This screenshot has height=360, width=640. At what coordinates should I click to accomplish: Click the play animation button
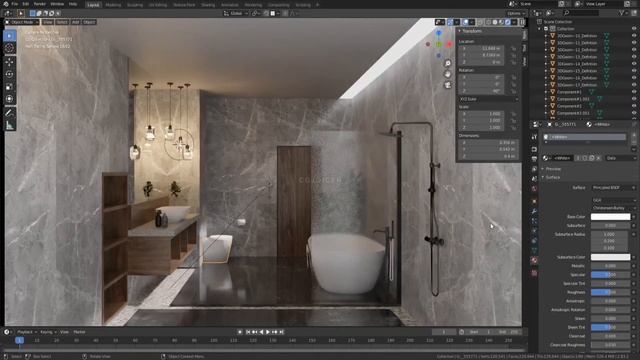[268, 332]
